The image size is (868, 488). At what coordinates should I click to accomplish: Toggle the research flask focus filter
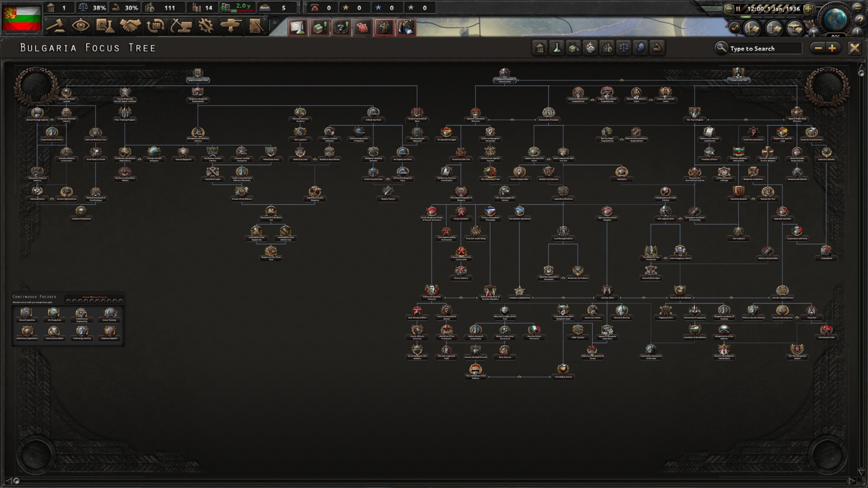pos(557,48)
